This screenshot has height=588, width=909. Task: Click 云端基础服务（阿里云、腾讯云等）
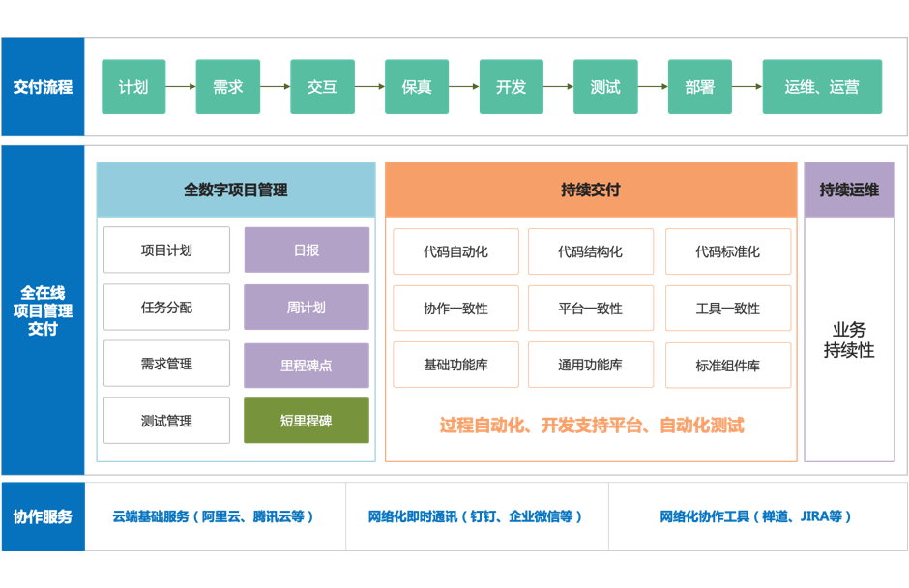[214, 516]
